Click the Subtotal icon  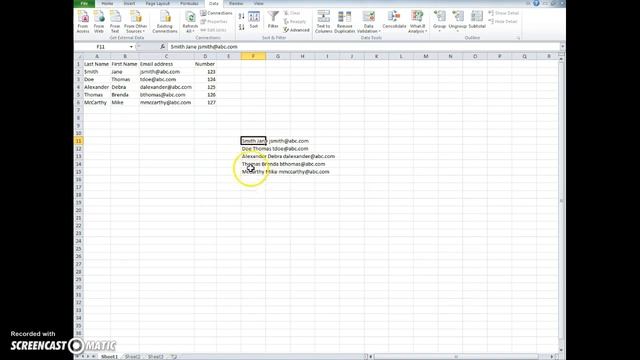pyautogui.click(x=477, y=20)
